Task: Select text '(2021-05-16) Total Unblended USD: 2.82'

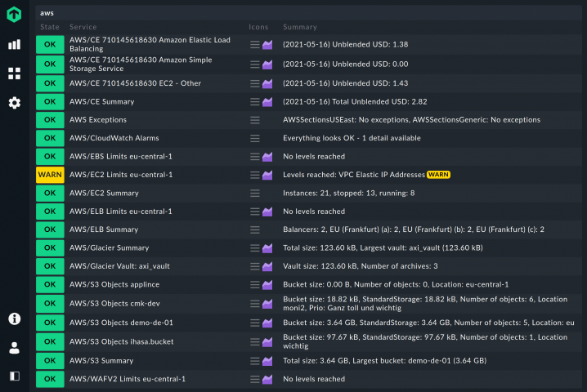Action: (x=355, y=102)
